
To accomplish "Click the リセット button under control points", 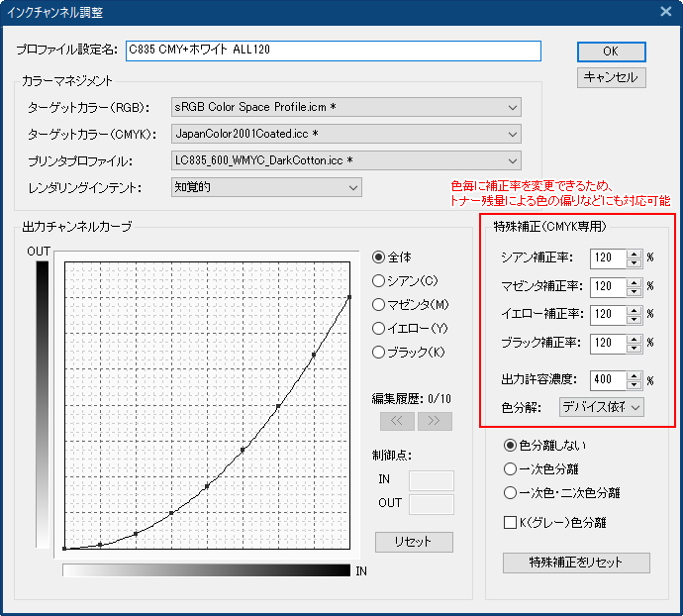I will point(414,543).
